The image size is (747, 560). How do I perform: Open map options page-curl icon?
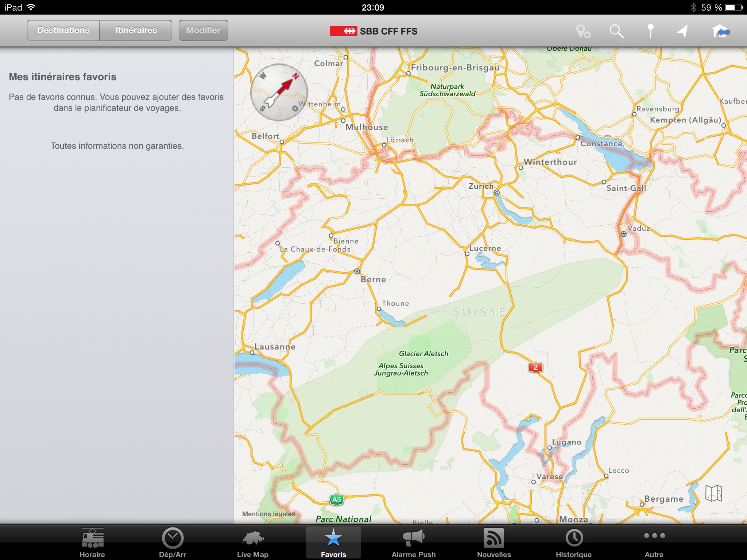713,493
